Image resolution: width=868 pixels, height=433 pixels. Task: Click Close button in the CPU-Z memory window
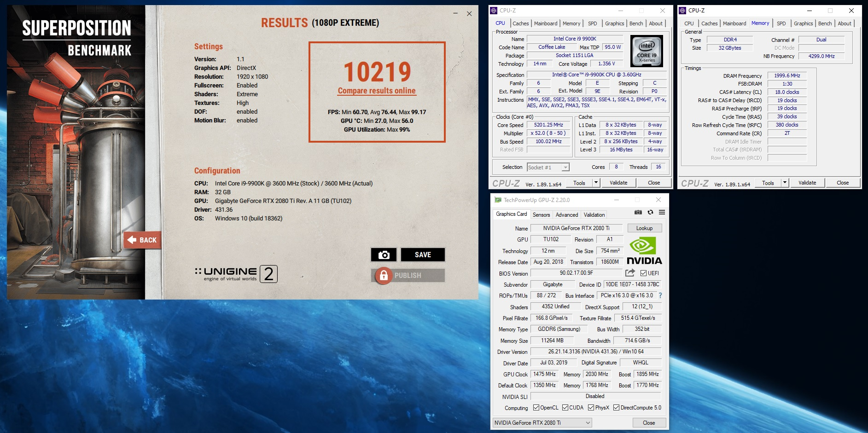(843, 183)
